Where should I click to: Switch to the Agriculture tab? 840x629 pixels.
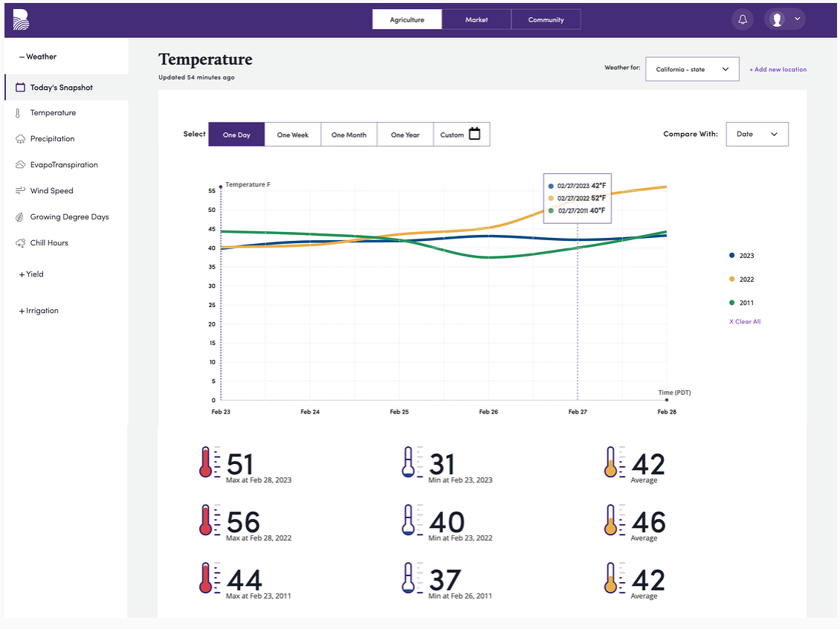pyautogui.click(x=407, y=20)
